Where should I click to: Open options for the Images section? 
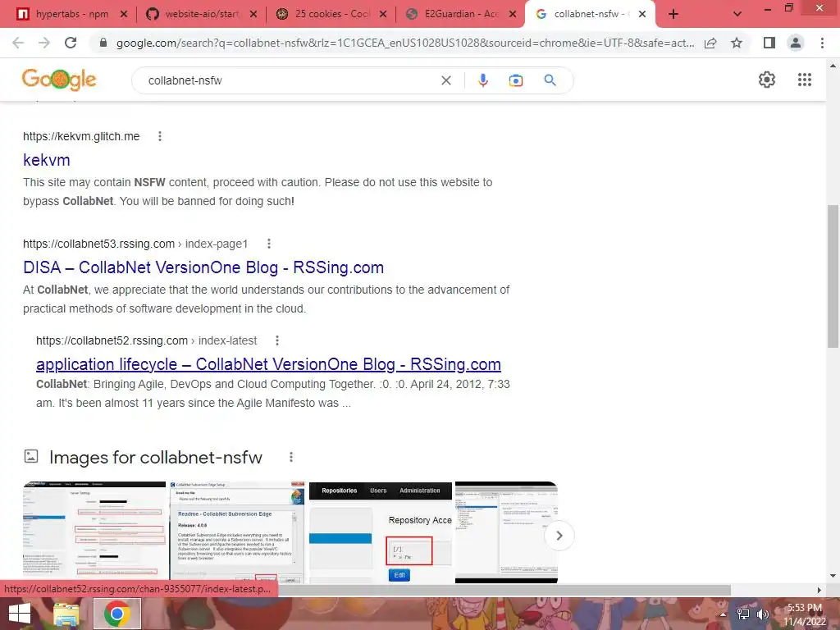(x=291, y=457)
